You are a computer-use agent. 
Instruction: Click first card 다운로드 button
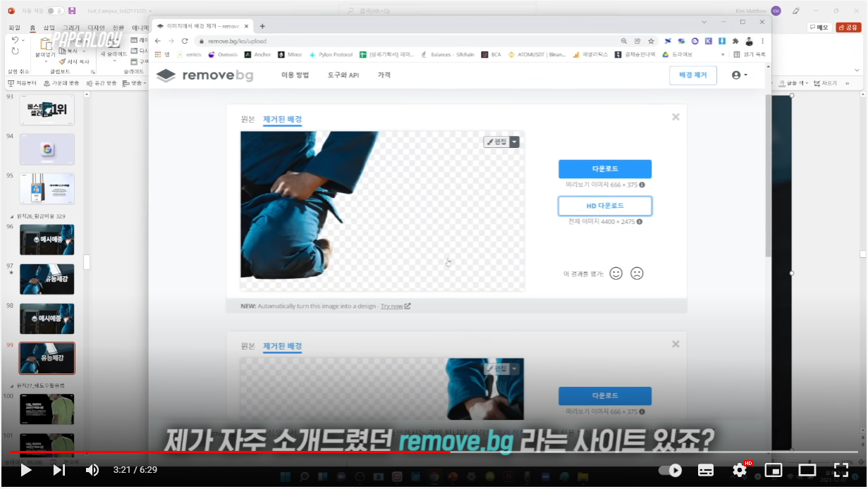tap(605, 169)
